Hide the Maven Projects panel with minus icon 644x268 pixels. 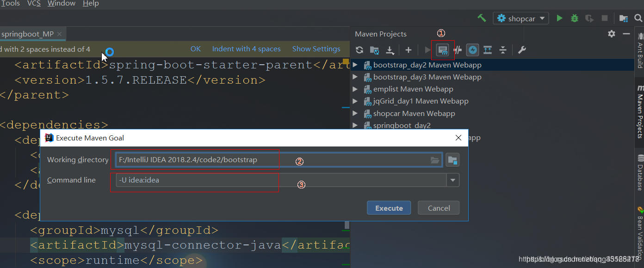[x=626, y=34]
